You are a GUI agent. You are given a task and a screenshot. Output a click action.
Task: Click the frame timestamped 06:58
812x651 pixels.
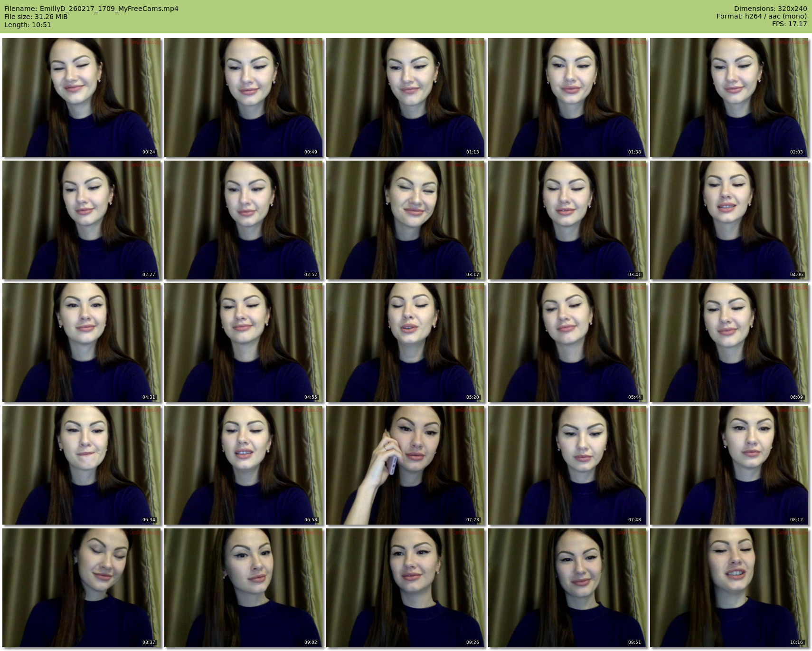click(x=243, y=465)
